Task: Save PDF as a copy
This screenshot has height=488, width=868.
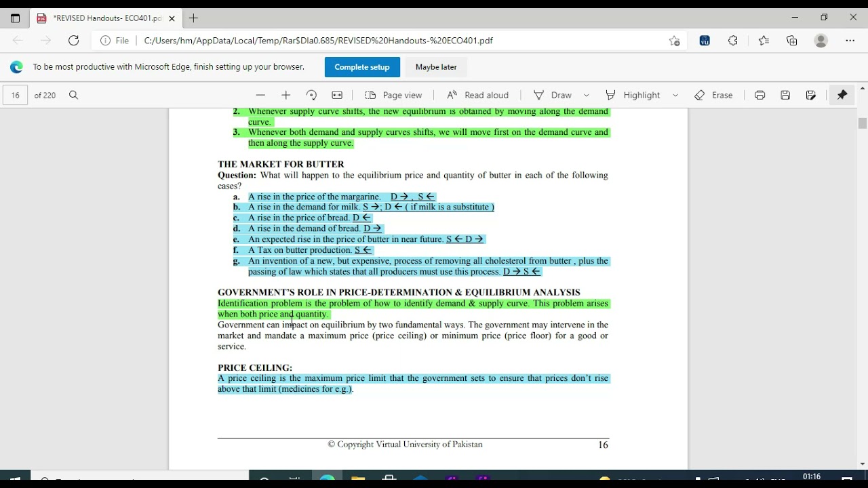Action: (x=811, y=96)
